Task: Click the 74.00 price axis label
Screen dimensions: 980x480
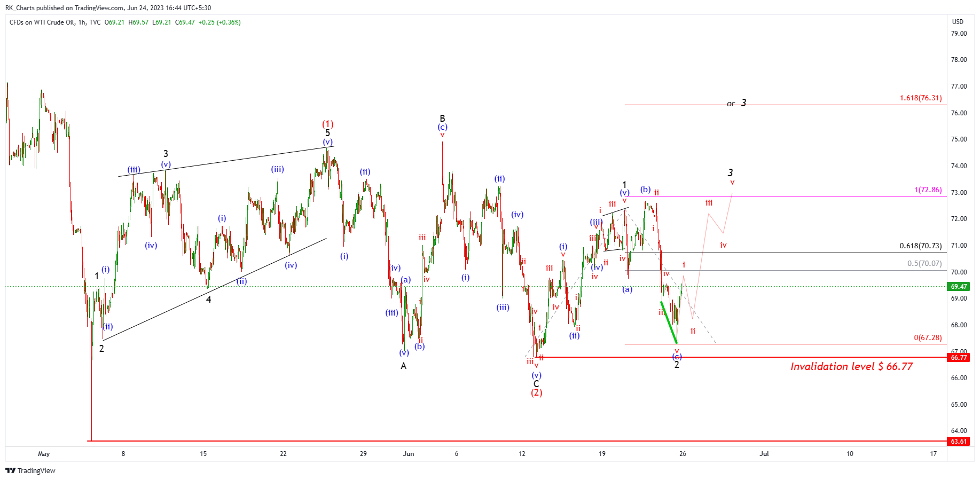Action: click(959, 166)
